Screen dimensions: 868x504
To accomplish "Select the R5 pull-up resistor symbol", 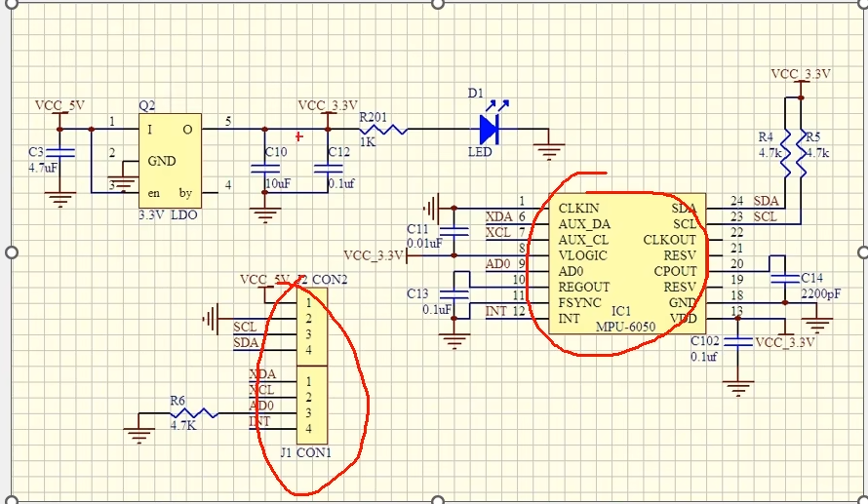I will point(801,154).
